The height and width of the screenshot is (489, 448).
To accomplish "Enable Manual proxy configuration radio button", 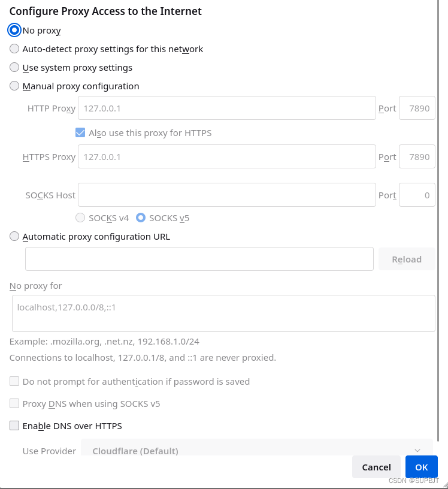I will [x=14, y=86].
